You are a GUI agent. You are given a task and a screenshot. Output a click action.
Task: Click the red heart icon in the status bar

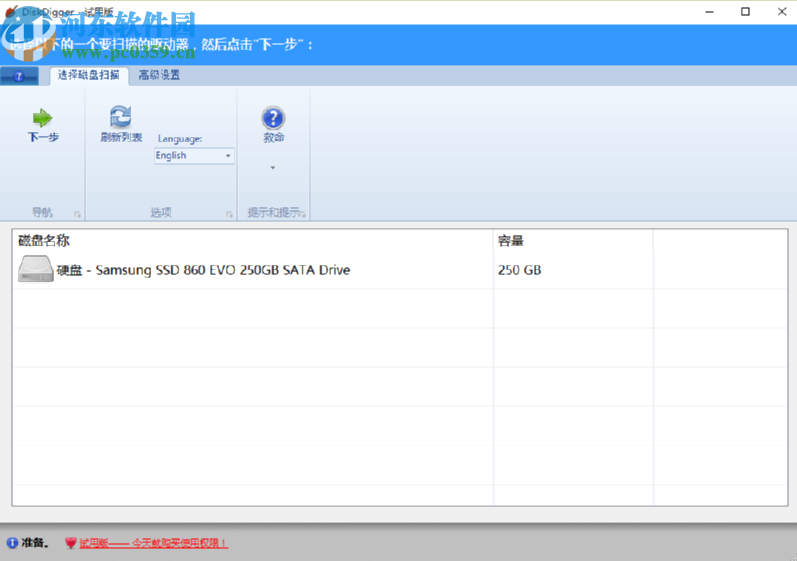[x=71, y=543]
